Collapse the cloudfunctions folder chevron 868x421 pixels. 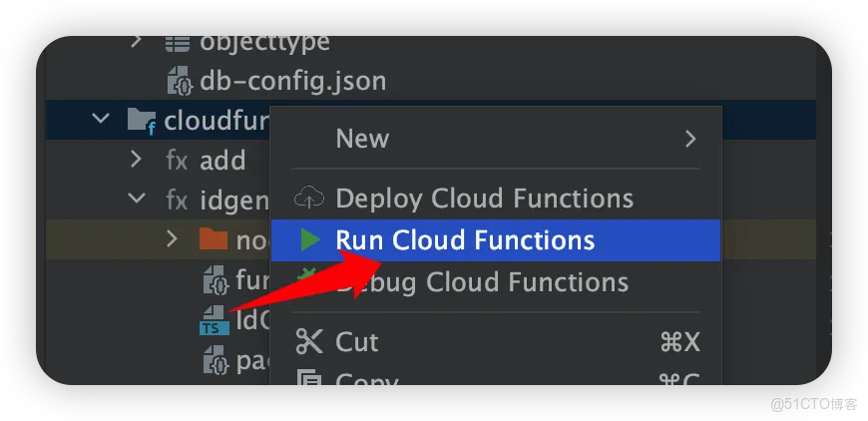click(x=100, y=118)
